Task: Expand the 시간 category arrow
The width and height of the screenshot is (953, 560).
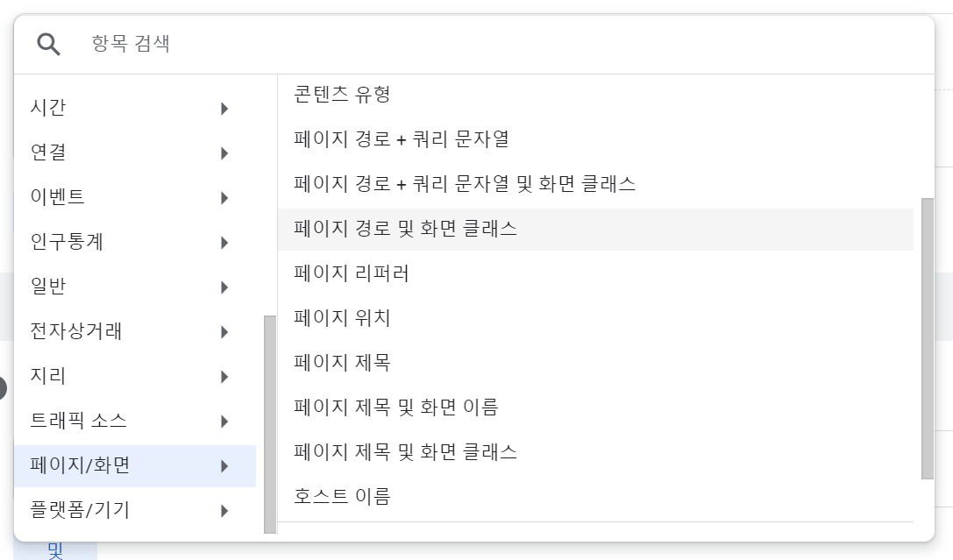Action: [x=224, y=108]
